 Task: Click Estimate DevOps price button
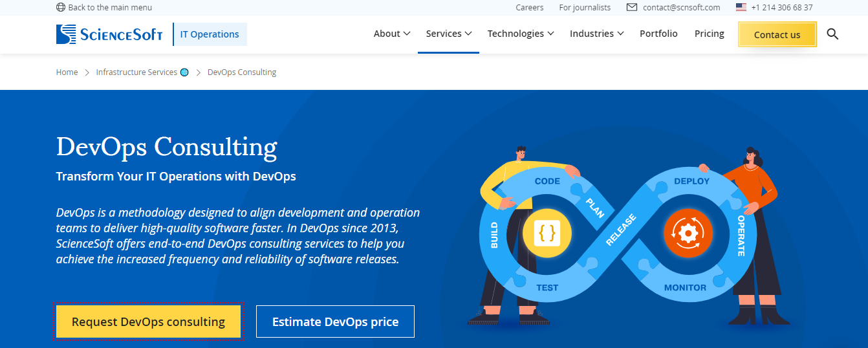point(335,321)
